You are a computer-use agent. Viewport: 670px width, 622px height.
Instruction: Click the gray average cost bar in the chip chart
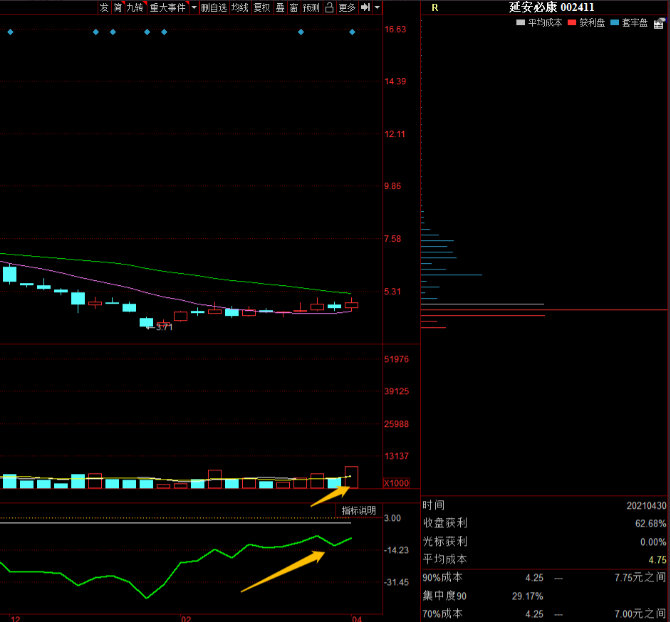click(x=482, y=305)
